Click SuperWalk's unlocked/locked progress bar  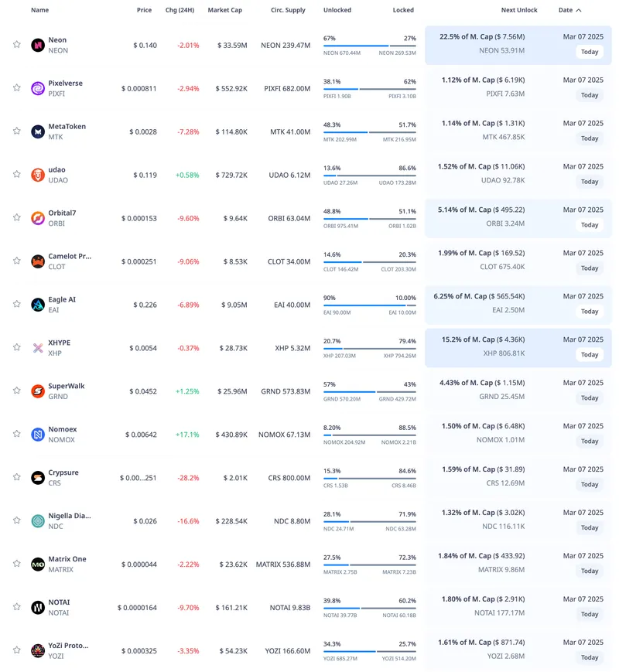(x=369, y=392)
